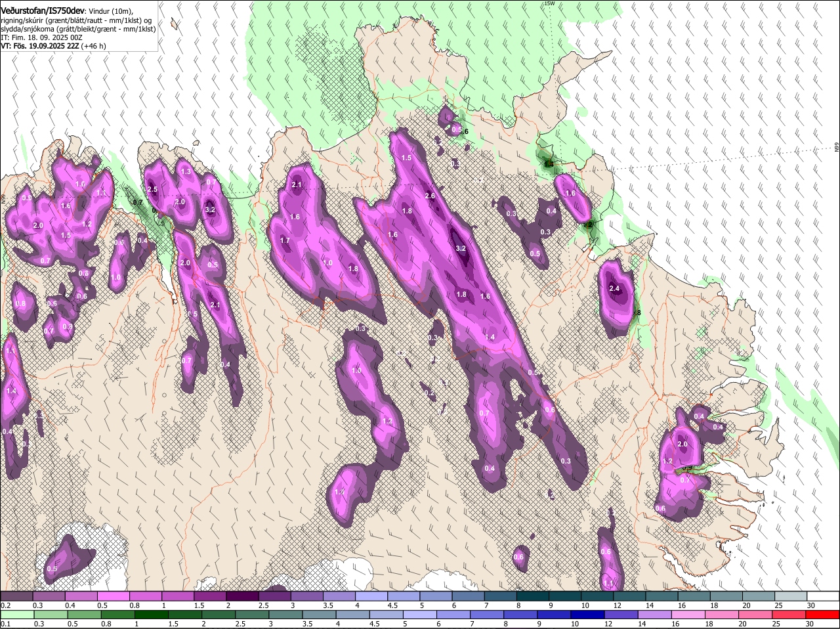Select top legend dark purple swatch starting at 2
Image resolution: width=840 pixels, height=629 pixels.
pos(242,596)
